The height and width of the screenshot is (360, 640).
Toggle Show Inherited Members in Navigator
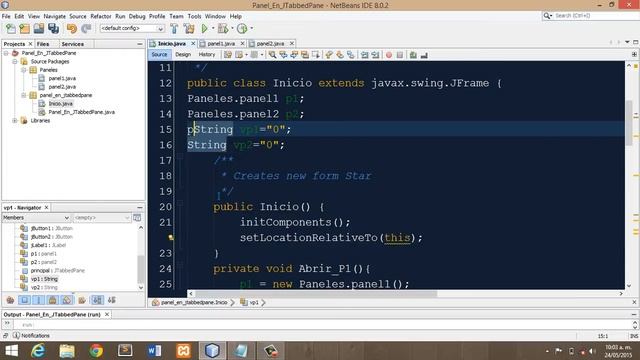(x=10, y=300)
